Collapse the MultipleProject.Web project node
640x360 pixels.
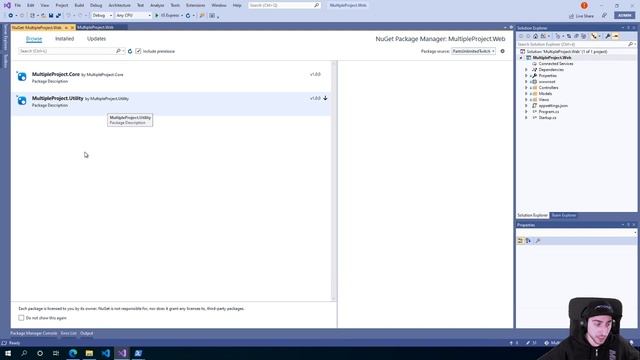(521, 58)
